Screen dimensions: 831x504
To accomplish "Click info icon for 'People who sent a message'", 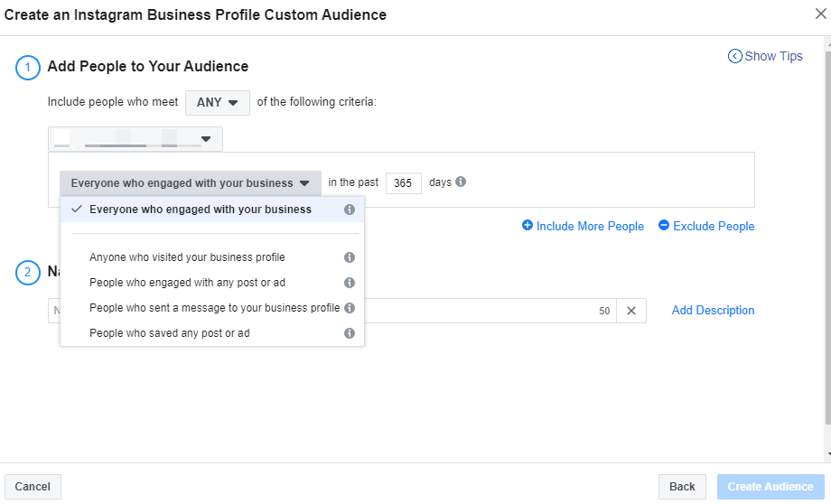I will 350,308.
